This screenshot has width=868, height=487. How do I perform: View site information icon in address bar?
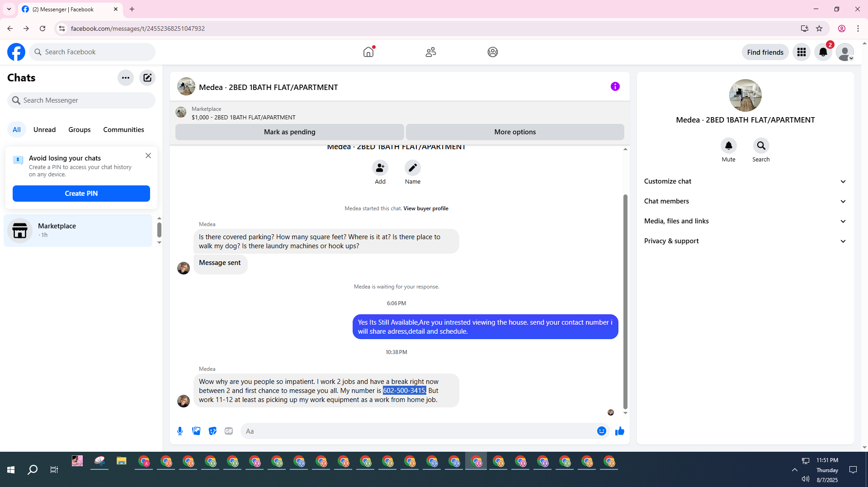(x=62, y=28)
